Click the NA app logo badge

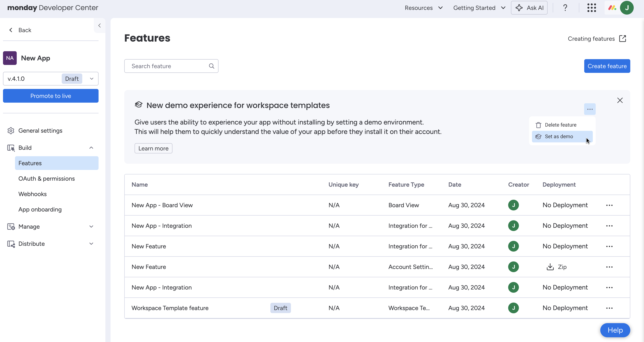tap(10, 58)
